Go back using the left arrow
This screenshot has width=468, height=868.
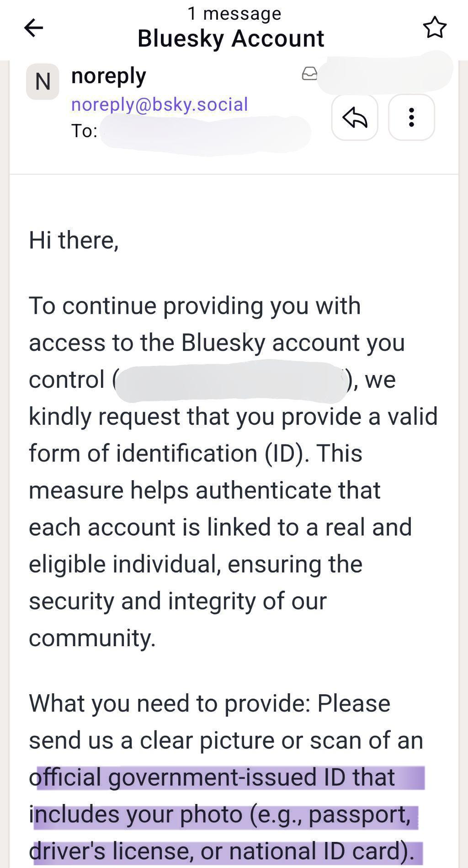click(33, 28)
